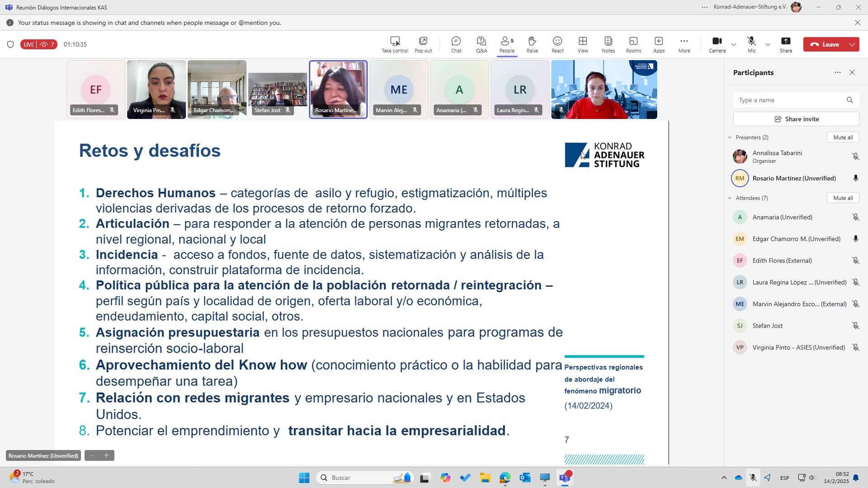Open breakout Rooms
Viewport: 868px width, 488px height.
click(x=633, y=44)
